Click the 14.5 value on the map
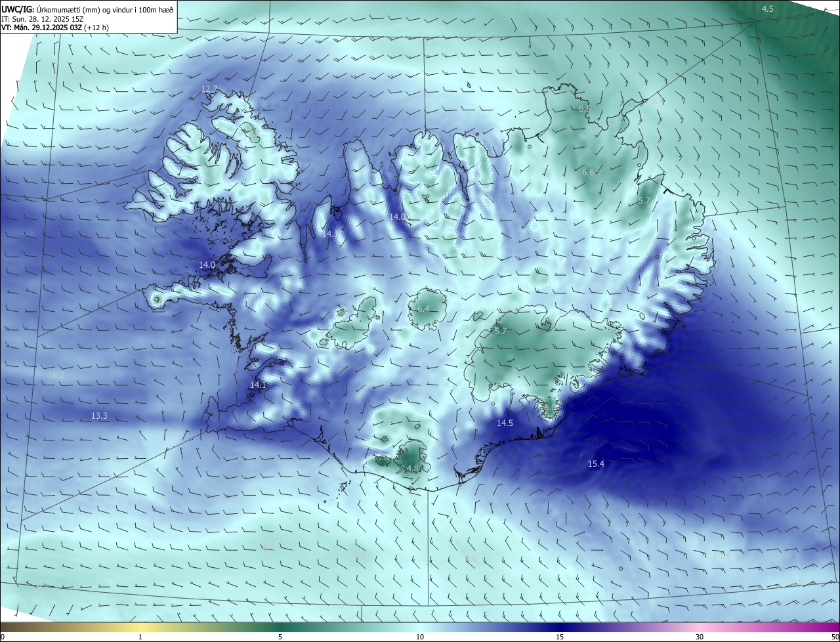This screenshot has width=840, height=642. [x=505, y=423]
